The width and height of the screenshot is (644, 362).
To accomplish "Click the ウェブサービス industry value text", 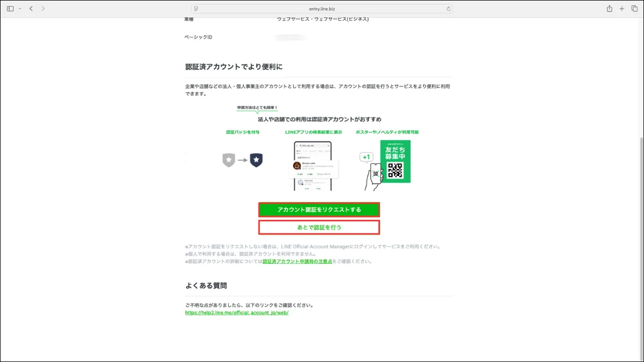I will 323,19.
